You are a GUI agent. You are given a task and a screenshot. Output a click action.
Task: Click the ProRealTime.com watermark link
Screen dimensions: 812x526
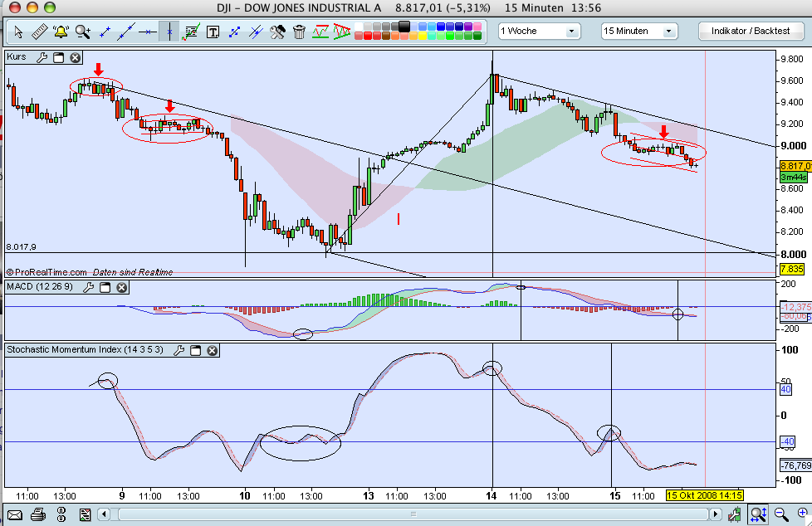coord(46,272)
